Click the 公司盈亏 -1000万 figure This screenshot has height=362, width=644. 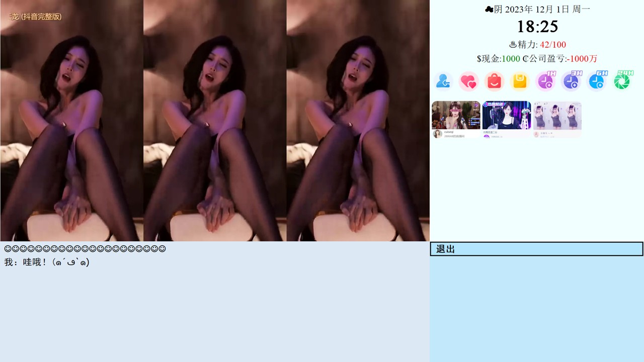pos(560,59)
